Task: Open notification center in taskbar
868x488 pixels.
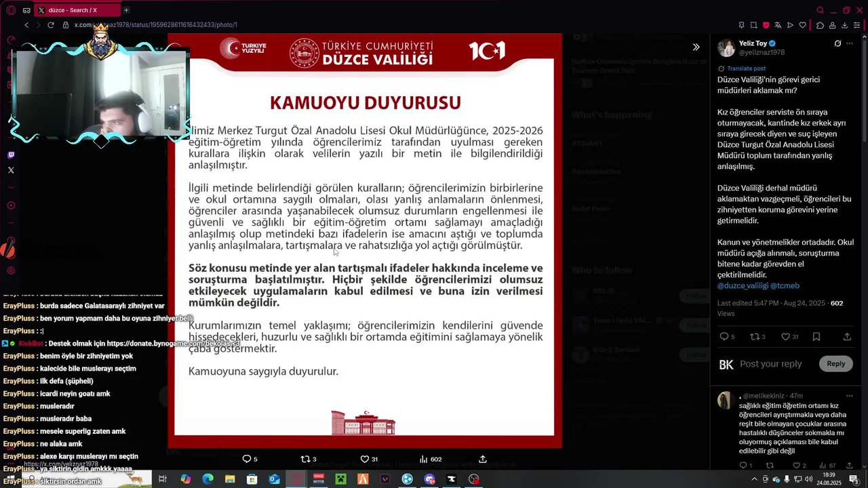Action: [x=854, y=479]
